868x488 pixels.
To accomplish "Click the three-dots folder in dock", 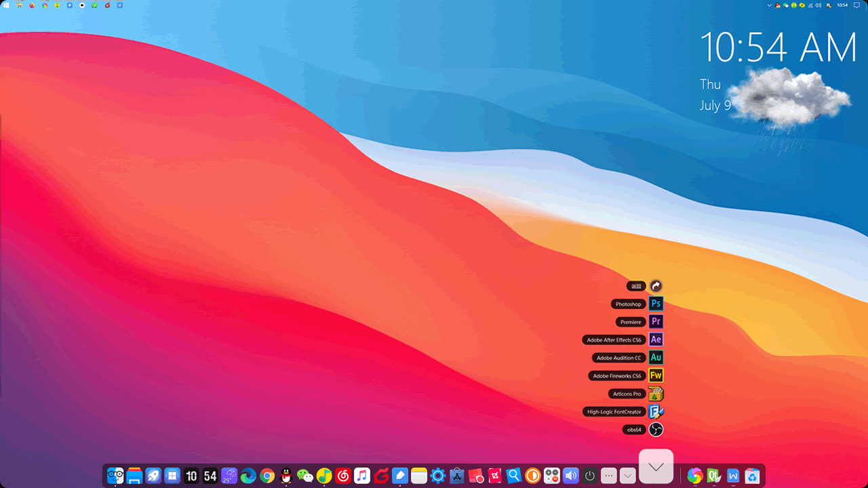I will (609, 476).
